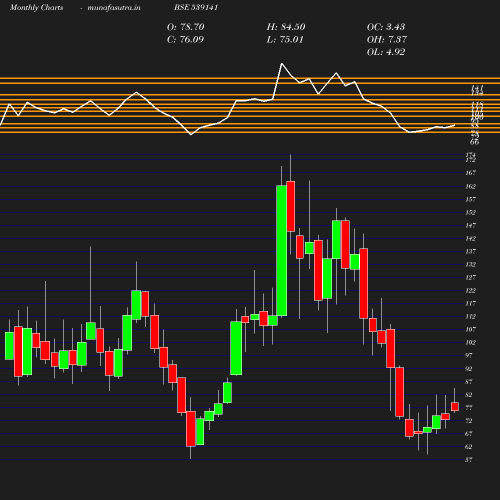This screenshot has width=500, height=500.
Task: Click the 57 price axis label
Action: tap(469, 460)
